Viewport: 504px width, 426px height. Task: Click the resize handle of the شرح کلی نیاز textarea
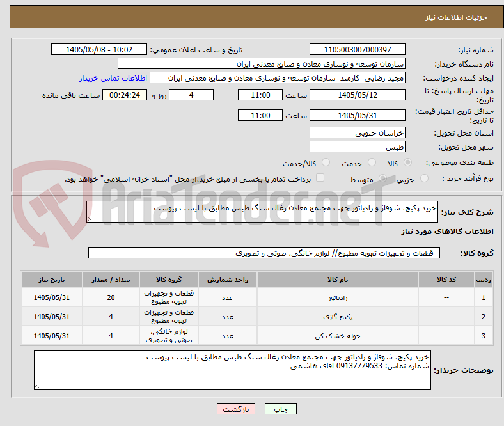pos(90,219)
